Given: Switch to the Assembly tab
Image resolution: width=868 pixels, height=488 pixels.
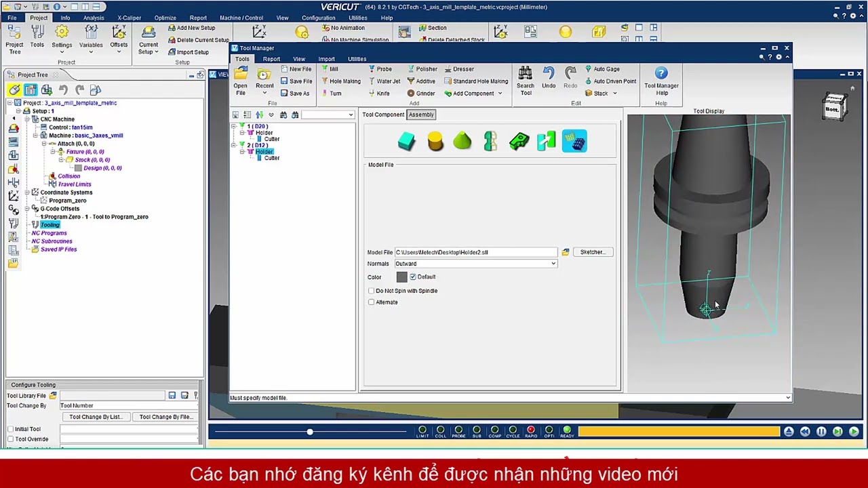Looking at the screenshot, I should point(421,115).
